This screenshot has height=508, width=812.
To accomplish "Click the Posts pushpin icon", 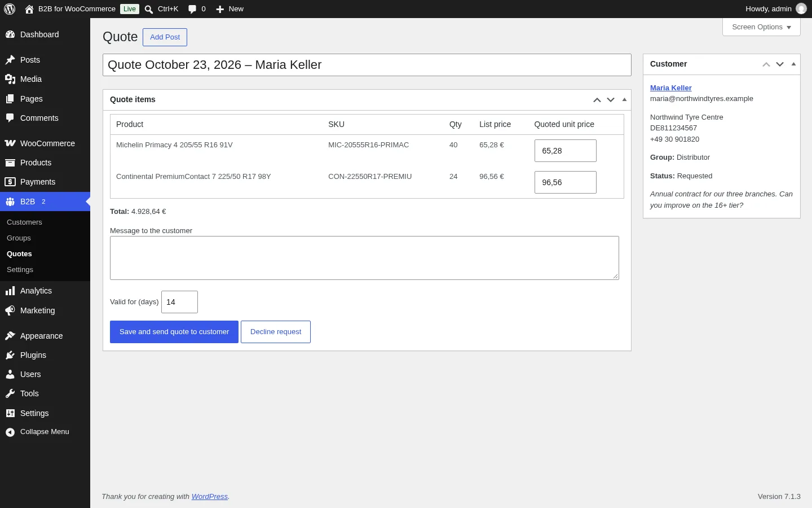I will pos(10,60).
